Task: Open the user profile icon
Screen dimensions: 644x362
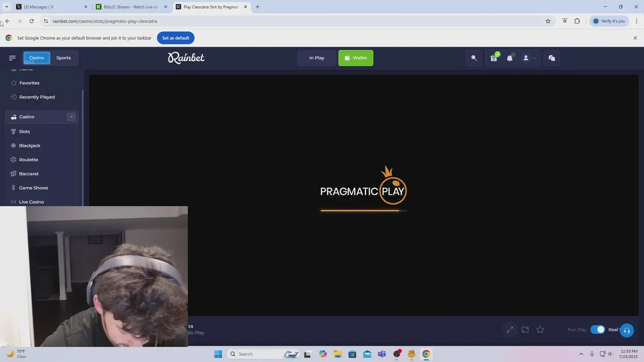Action: pos(526,58)
